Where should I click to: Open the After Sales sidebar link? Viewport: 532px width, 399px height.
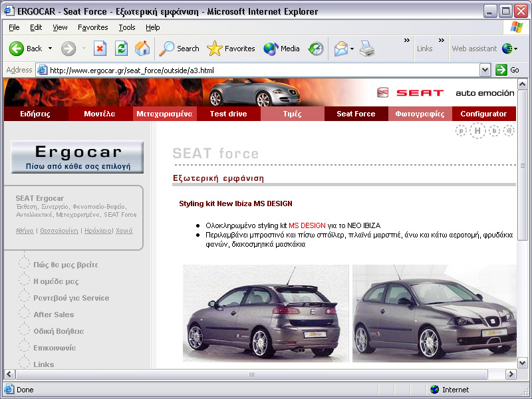[x=54, y=315]
